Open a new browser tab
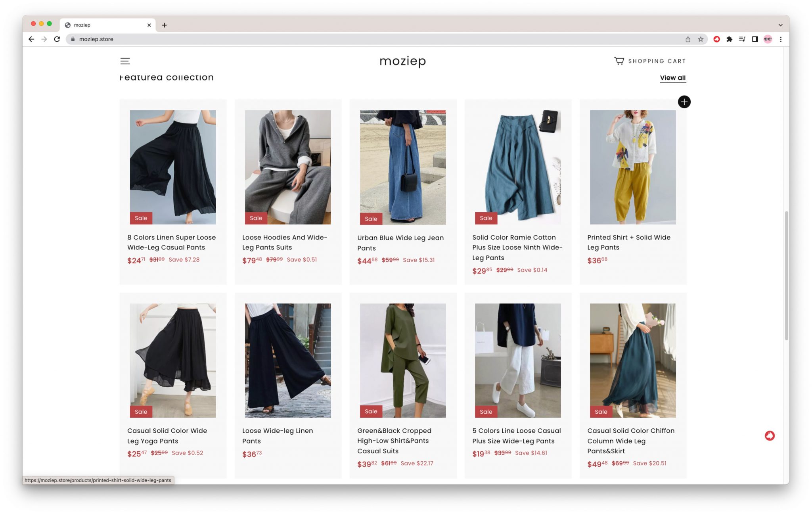 pos(164,25)
